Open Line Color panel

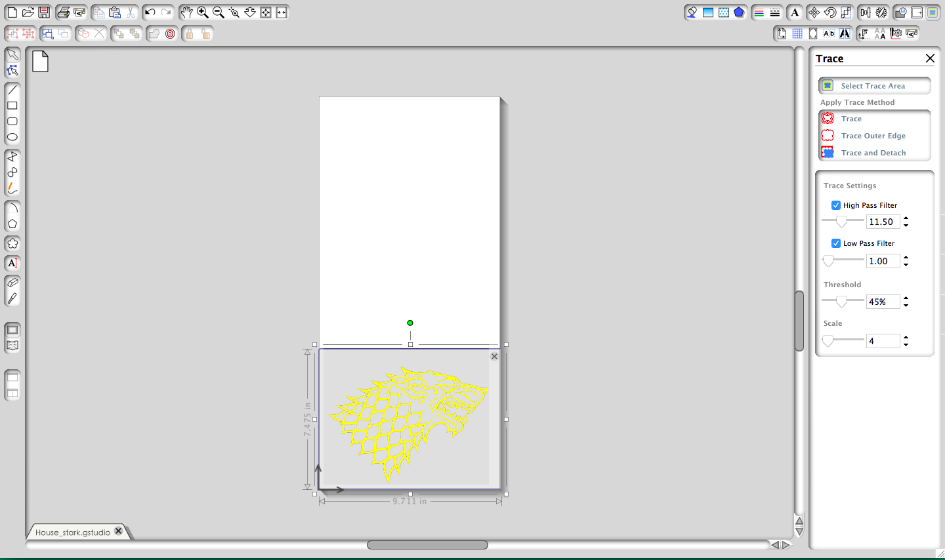tap(759, 12)
